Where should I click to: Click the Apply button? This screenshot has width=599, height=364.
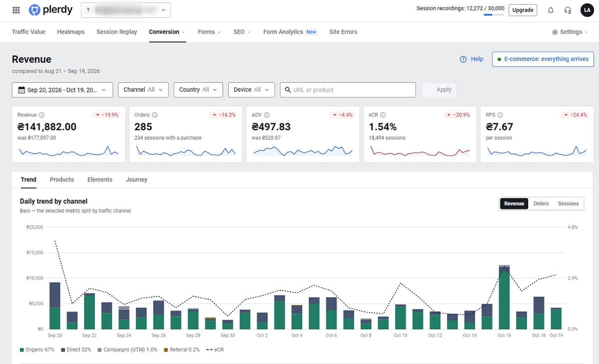(439, 90)
